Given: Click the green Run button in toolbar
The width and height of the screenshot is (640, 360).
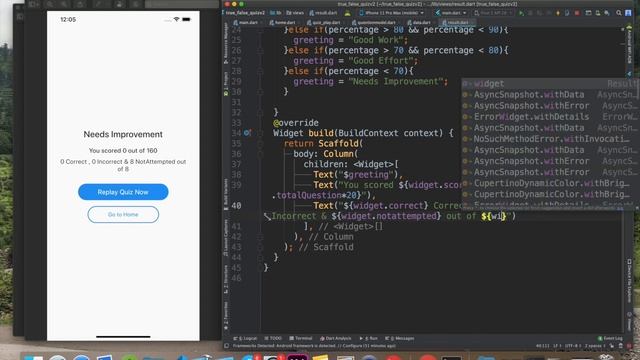Looking at the screenshot, I should click(521, 13).
